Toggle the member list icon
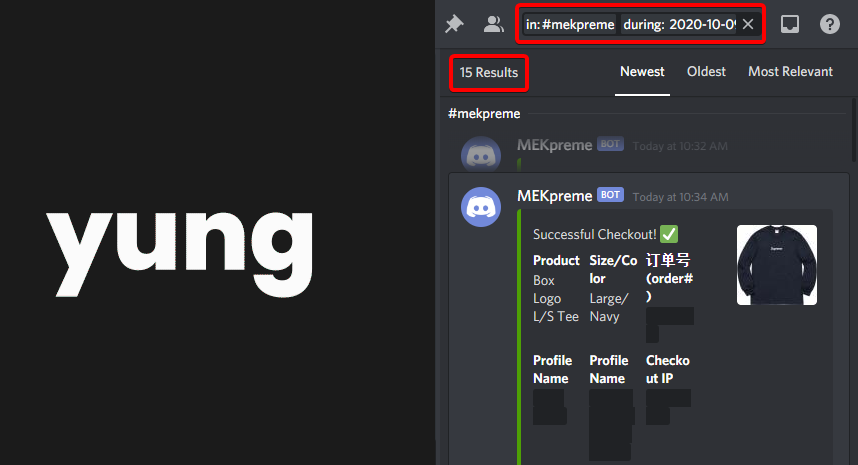Image resolution: width=858 pixels, height=465 pixels. (x=494, y=24)
